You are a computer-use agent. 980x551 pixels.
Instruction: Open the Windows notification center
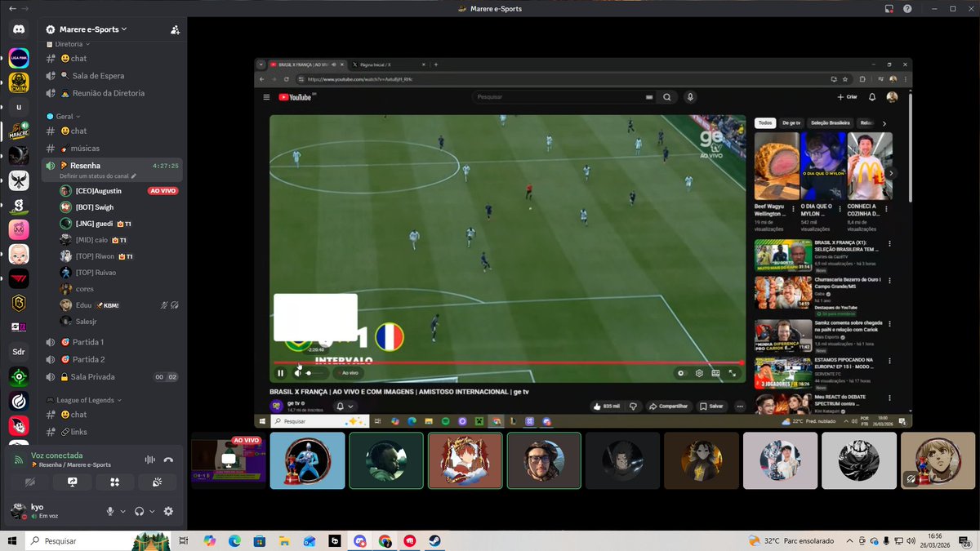click(x=967, y=540)
